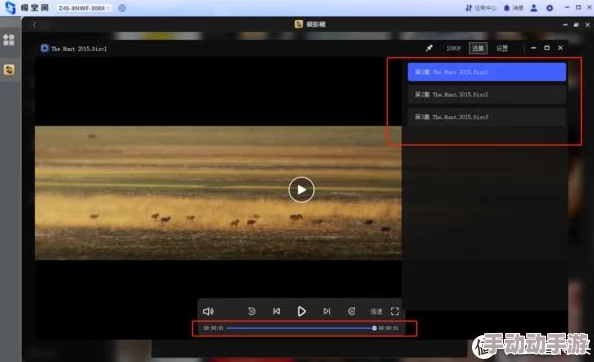594x362 pixels.
Task: Start playback with the control bar play icon
Action: [302, 311]
